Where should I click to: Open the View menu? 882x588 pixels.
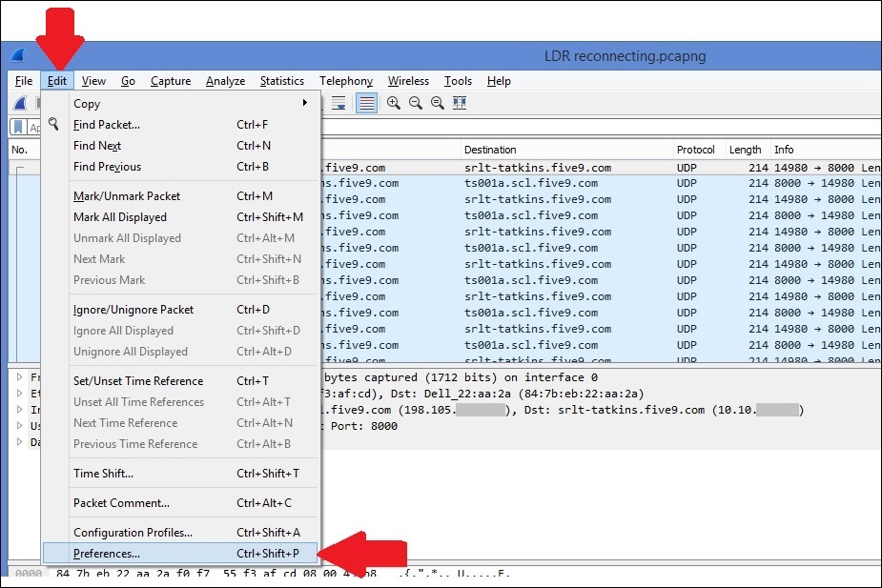tap(93, 81)
